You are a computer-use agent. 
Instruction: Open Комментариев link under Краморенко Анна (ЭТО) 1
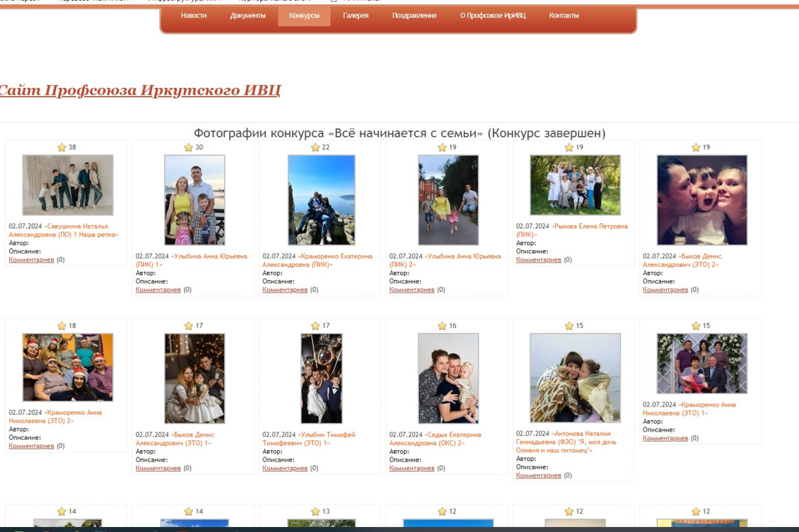(665, 438)
